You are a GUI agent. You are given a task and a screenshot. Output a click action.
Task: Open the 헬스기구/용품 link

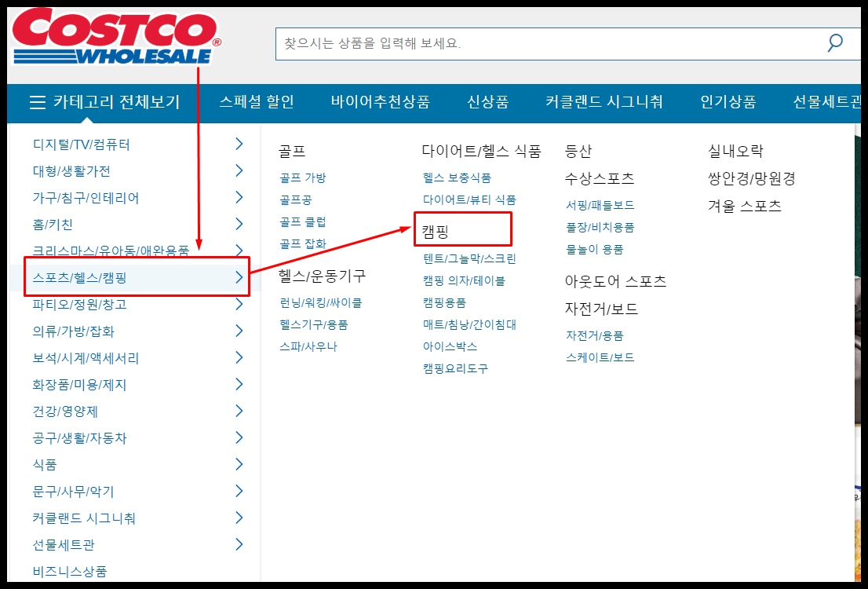(314, 324)
